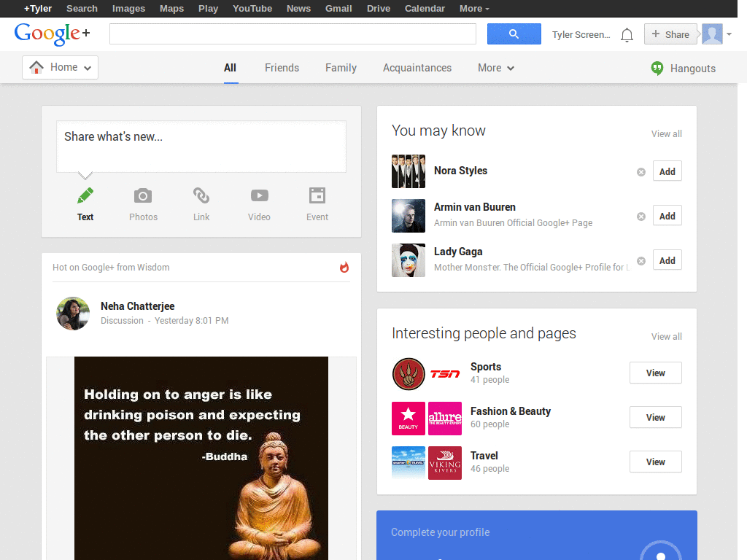Click the allure logo in Fashion & Beauty
Image resolution: width=747 pixels, height=560 pixels.
click(445, 419)
